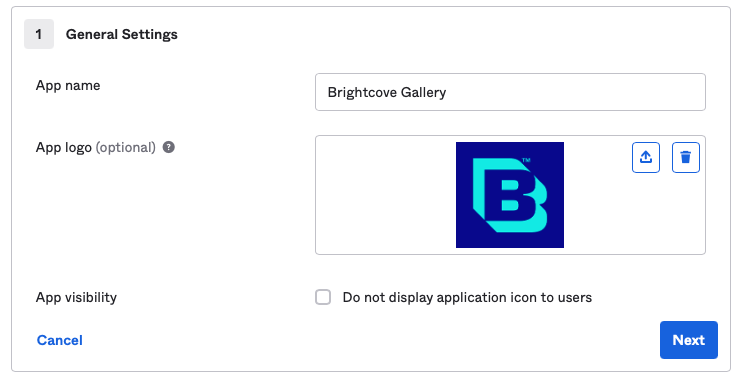
Task: Select the Brightcove logo thumbnail
Action: pos(509,195)
